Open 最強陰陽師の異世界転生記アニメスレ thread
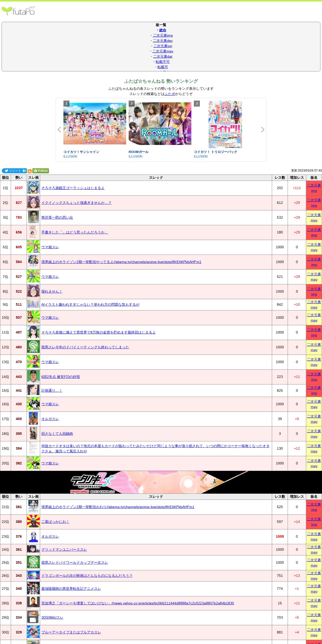Image resolution: width=322 pixels, height=644 pixels. pyautogui.click(x=71, y=589)
